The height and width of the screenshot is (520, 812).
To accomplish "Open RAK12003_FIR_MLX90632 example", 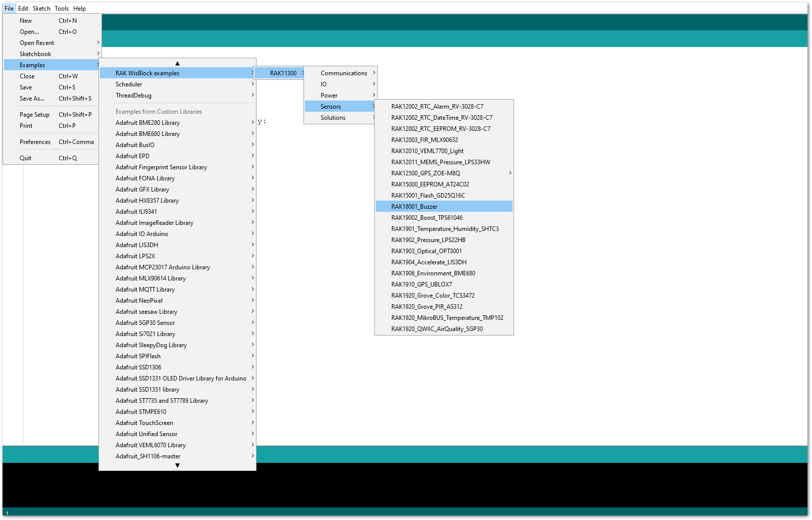I will point(444,140).
